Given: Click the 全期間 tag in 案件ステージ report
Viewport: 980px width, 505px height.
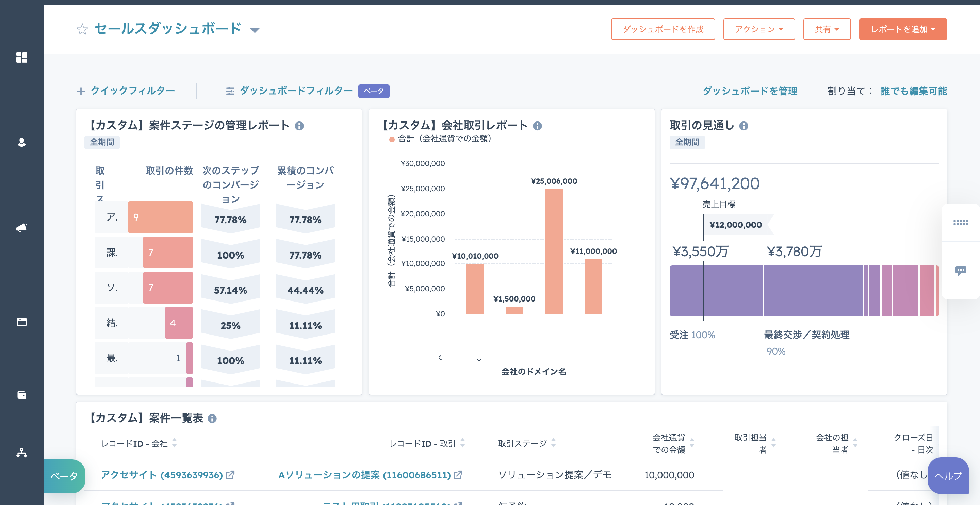Looking at the screenshot, I should pyautogui.click(x=102, y=142).
